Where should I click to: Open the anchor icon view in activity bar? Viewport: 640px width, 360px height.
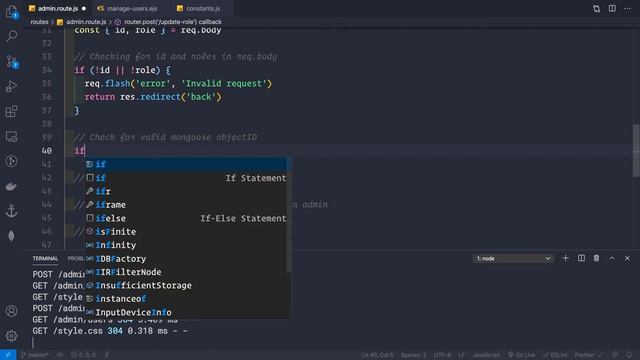click(x=11, y=211)
